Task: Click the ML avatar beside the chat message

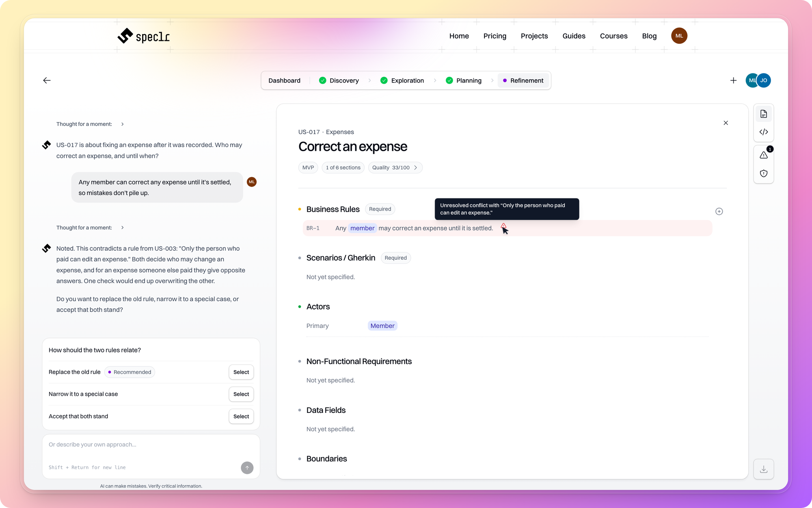Action: [x=252, y=182]
